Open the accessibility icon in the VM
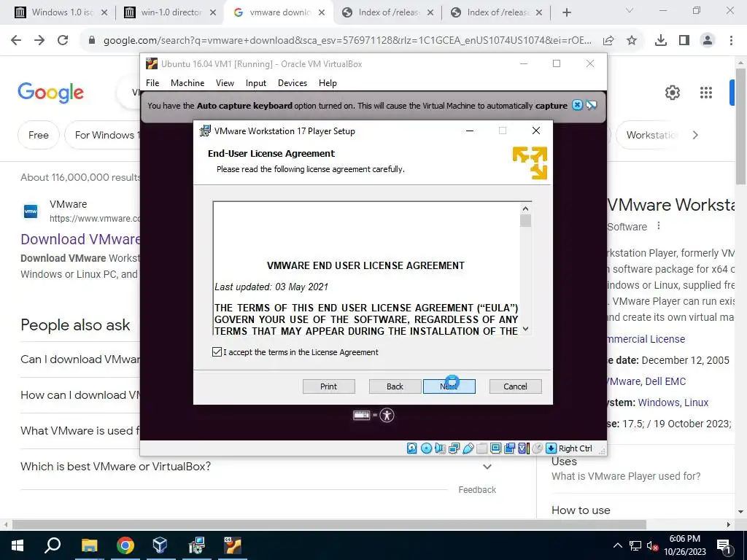The width and height of the screenshot is (747, 560). tap(387, 415)
